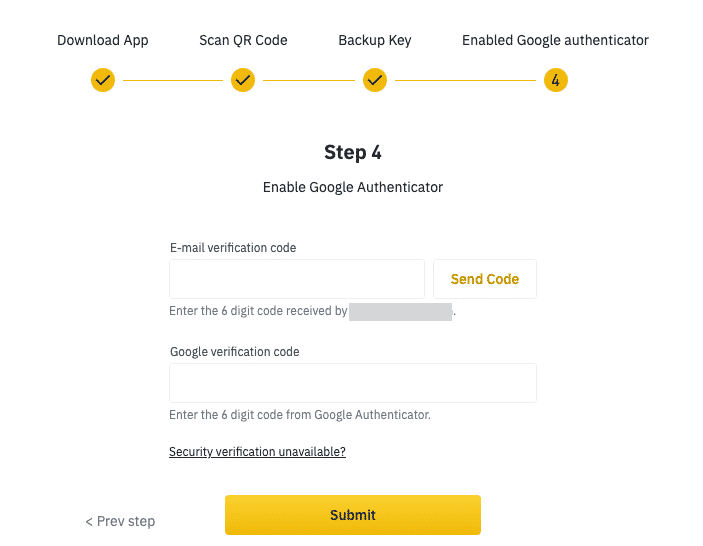This screenshot has width=703, height=546.
Task: Click the Step 4 heading
Action: pos(353,152)
